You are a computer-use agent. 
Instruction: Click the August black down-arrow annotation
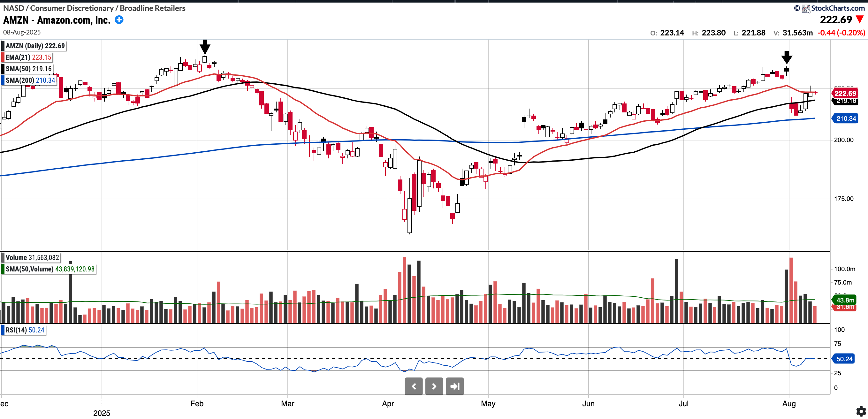(x=787, y=57)
